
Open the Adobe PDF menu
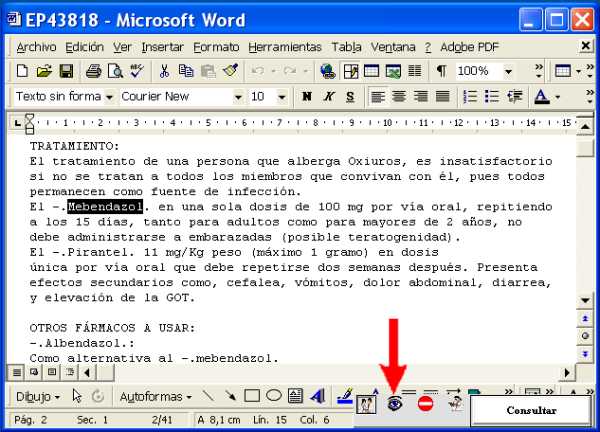click(470, 47)
